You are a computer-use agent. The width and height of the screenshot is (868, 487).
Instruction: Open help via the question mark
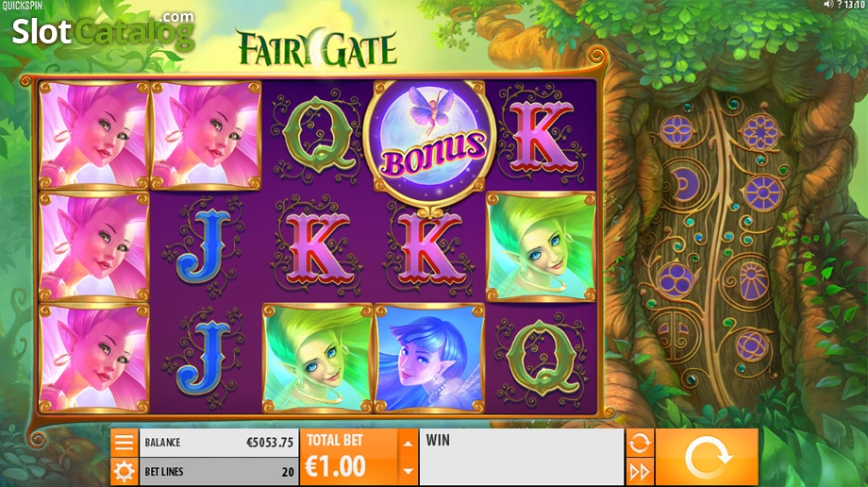(x=839, y=5)
